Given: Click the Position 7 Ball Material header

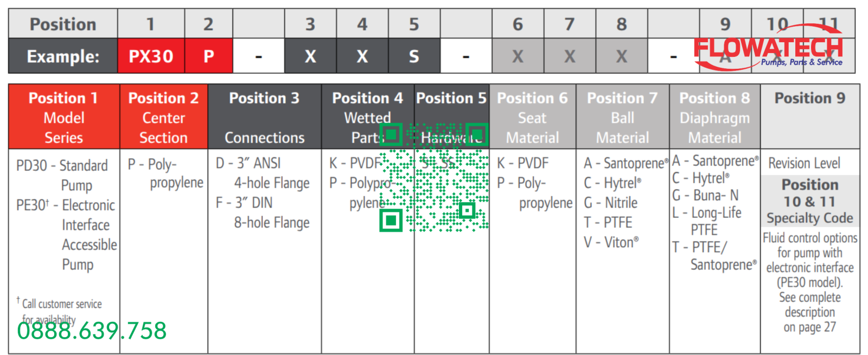Looking at the screenshot, I should tap(623, 117).
